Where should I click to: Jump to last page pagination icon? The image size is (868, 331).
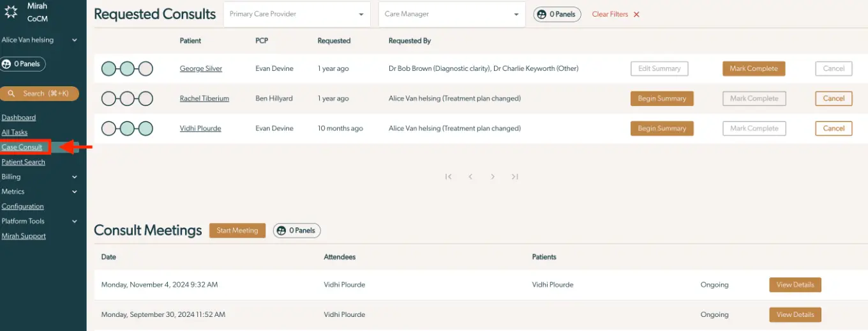[x=514, y=177]
